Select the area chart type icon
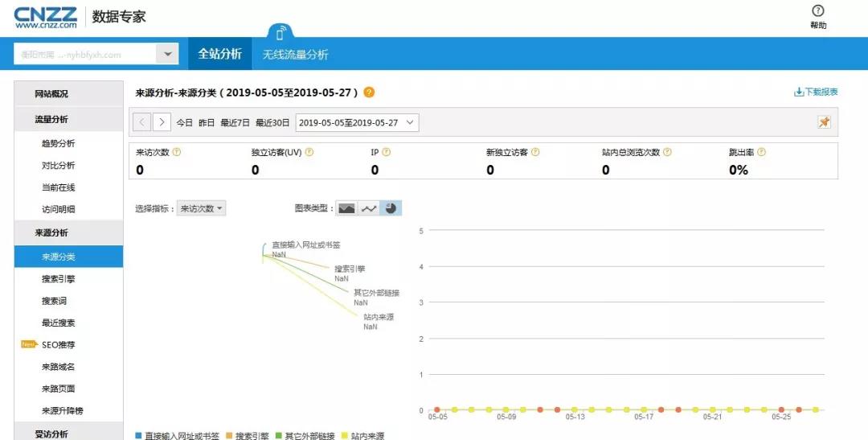 [x=346, y=208]
